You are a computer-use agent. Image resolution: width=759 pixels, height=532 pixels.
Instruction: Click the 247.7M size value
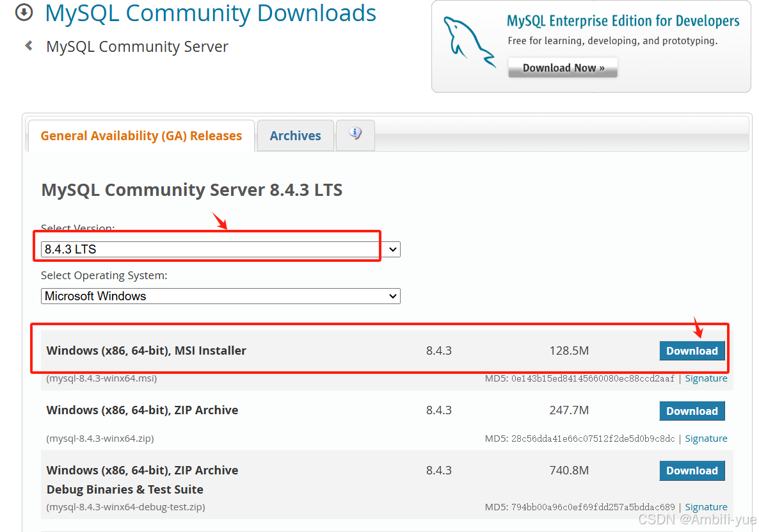pos(569,410)
